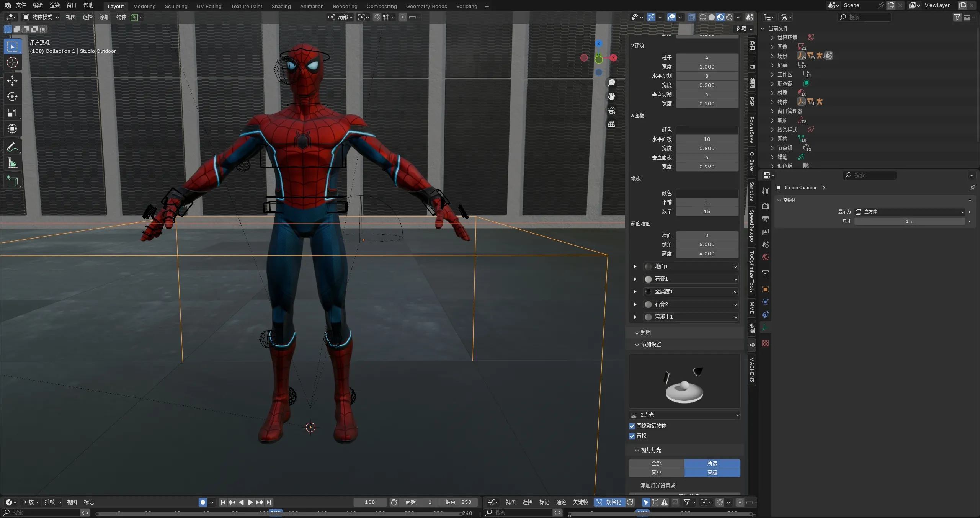Open the Scene properties tab
The height and width of the screenshot is (518, 980).
point(765,244)
